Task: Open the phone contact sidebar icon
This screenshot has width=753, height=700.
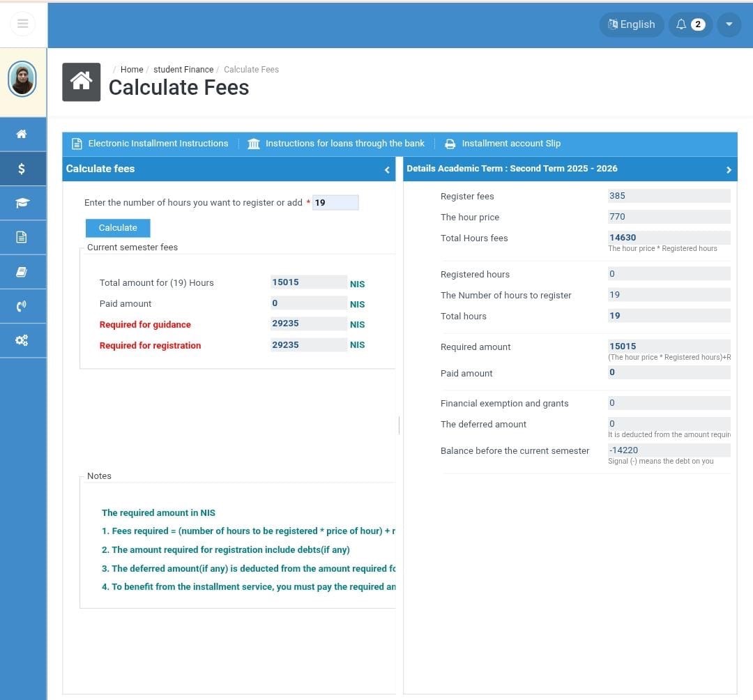Action: (22, 306)
